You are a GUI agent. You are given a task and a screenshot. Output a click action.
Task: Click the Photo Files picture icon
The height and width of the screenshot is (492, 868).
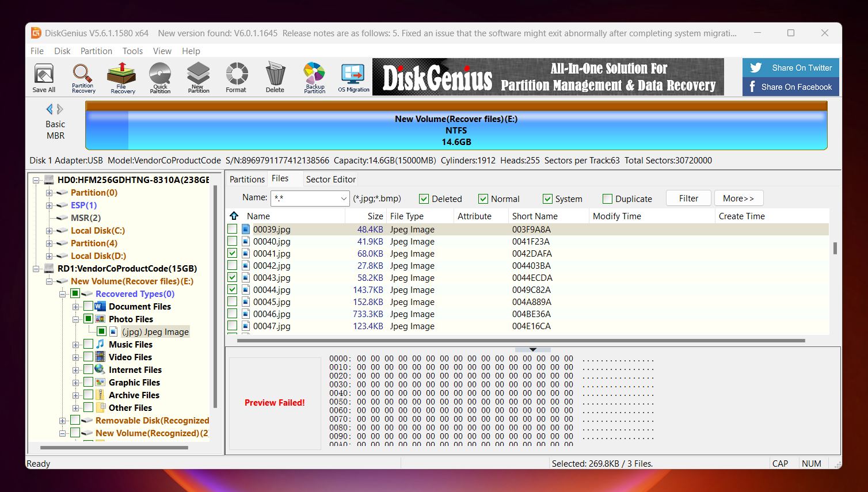pos(100,319)
